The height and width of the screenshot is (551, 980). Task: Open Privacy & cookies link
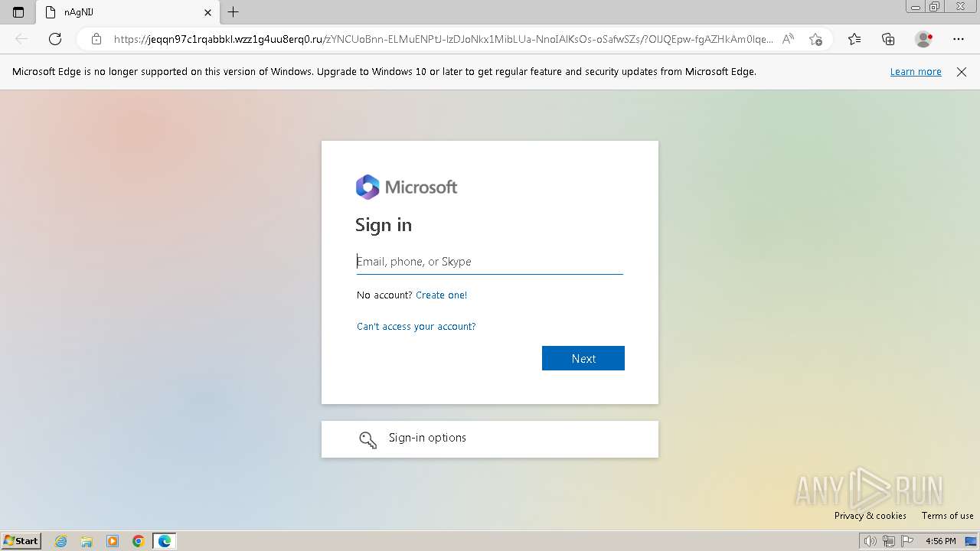pos(871,516)
